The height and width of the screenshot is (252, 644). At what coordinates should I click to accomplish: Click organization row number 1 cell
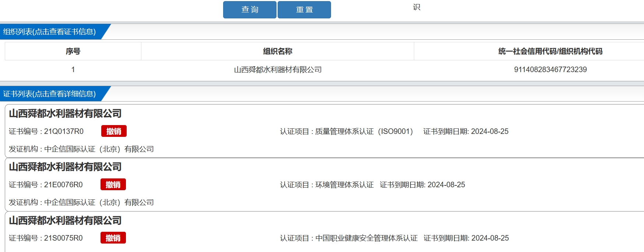pos(73,70)
